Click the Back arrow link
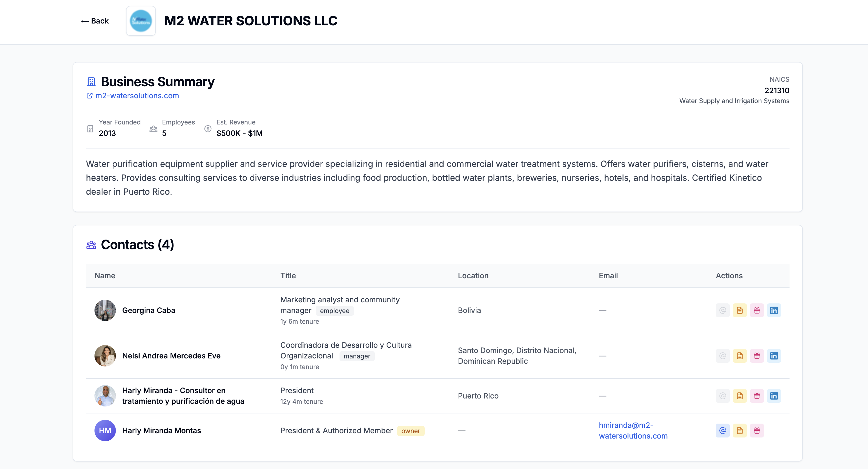 95,21
